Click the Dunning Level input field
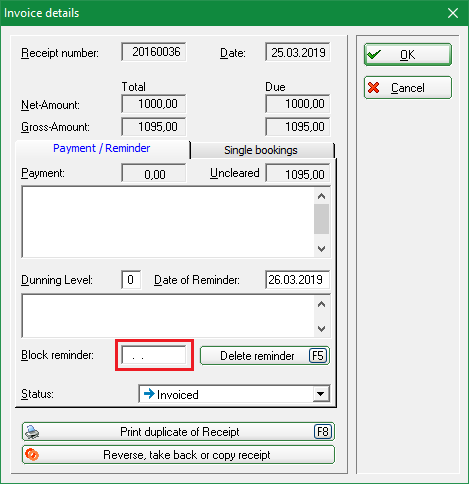The image size is (469, 484). (x=131, y=280)
